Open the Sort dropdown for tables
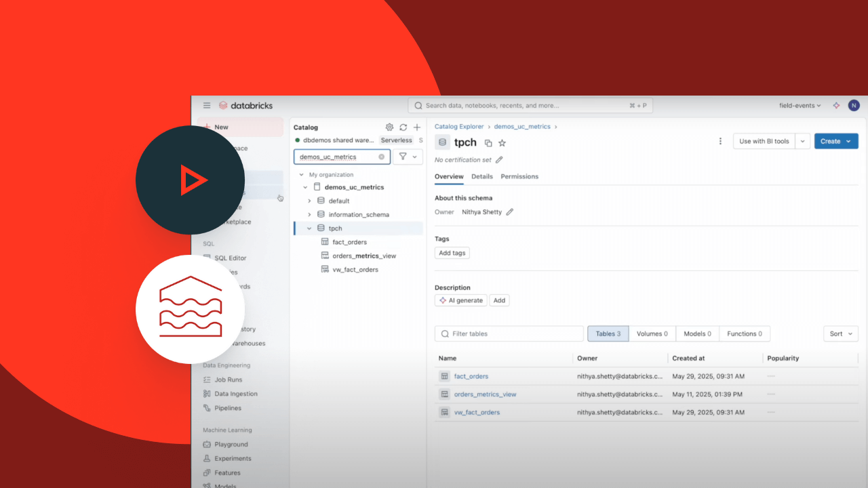868x488 pixels. [840, 333]
